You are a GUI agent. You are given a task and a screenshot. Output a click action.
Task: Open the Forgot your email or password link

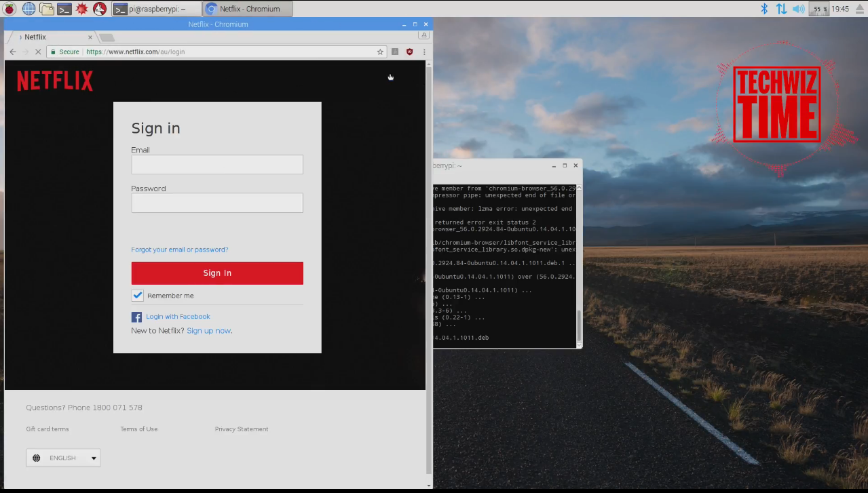click(x=179, y=250)
